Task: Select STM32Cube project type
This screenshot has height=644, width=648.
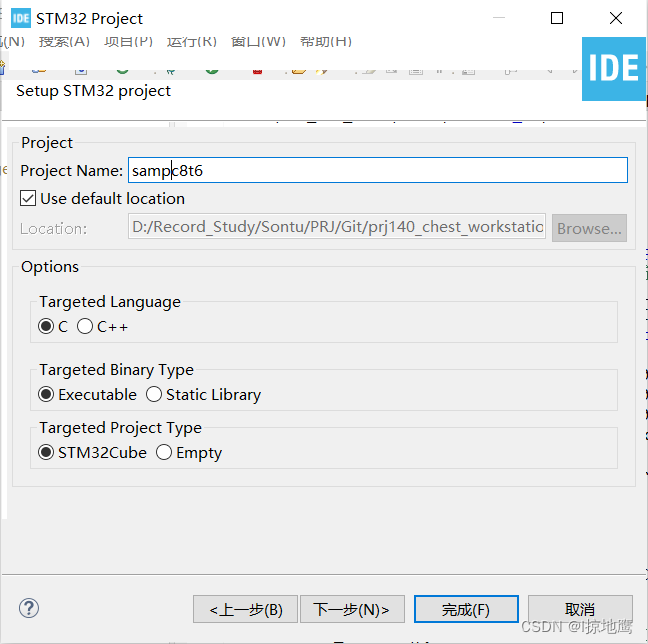Action: (x=46, y=452)
